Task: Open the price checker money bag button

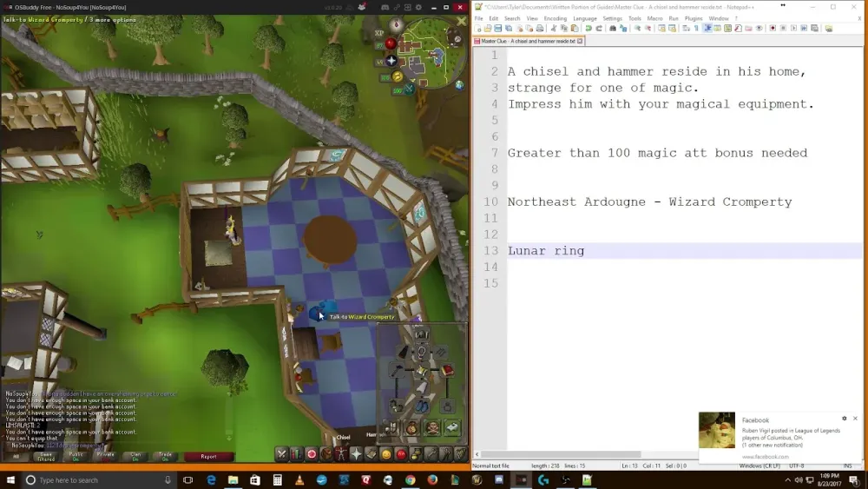Action: click(x=411, y=427)
